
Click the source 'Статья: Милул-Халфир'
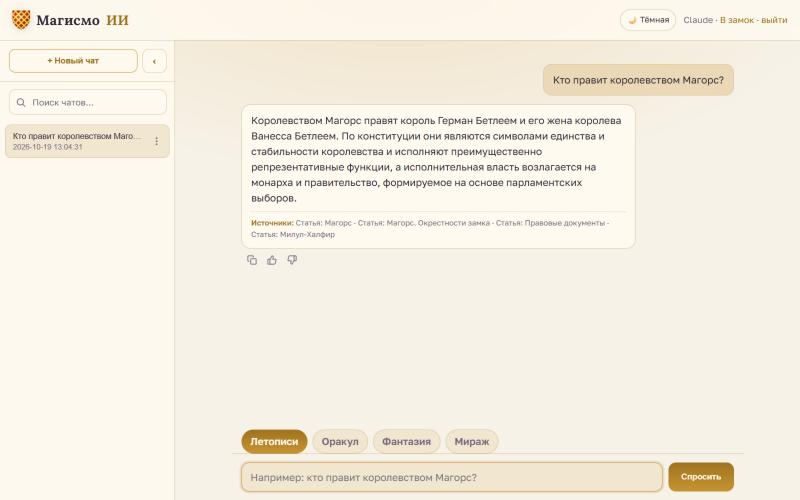pyautogui.click(x=293, y=235)
